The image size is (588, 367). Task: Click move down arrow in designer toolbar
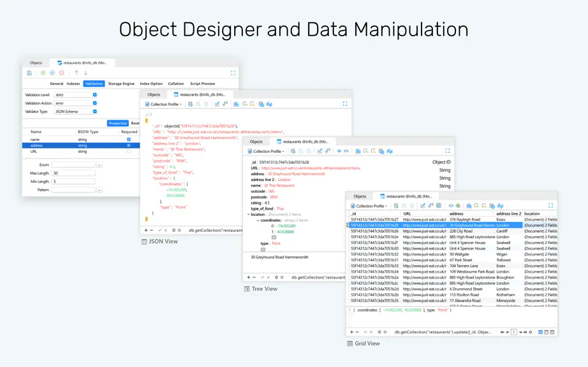tap(85, 73)
